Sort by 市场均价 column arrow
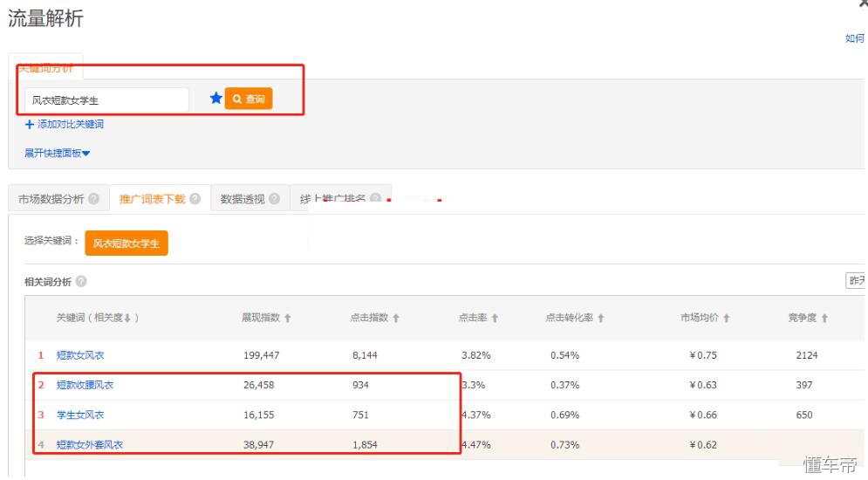The width and height of the screenshot is (868, 480). click(727, 318)
